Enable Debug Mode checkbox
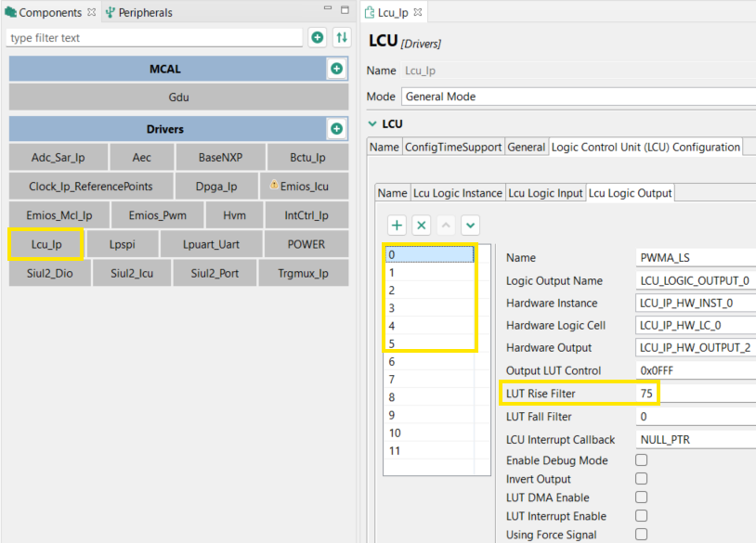Image resolution: width=756 pixels, height=543 pixels. pos(641,460)
